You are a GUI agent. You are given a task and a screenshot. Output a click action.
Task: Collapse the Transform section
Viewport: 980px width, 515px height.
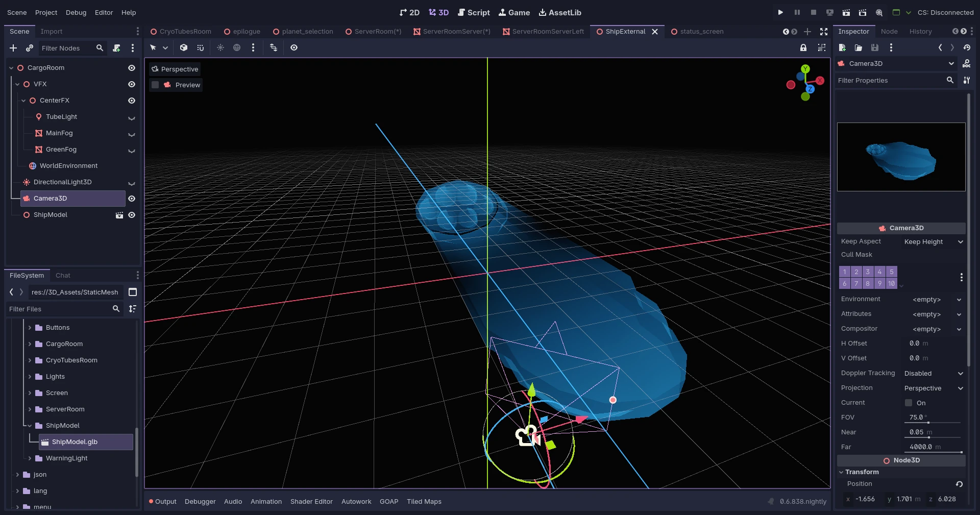coord(841,472)
